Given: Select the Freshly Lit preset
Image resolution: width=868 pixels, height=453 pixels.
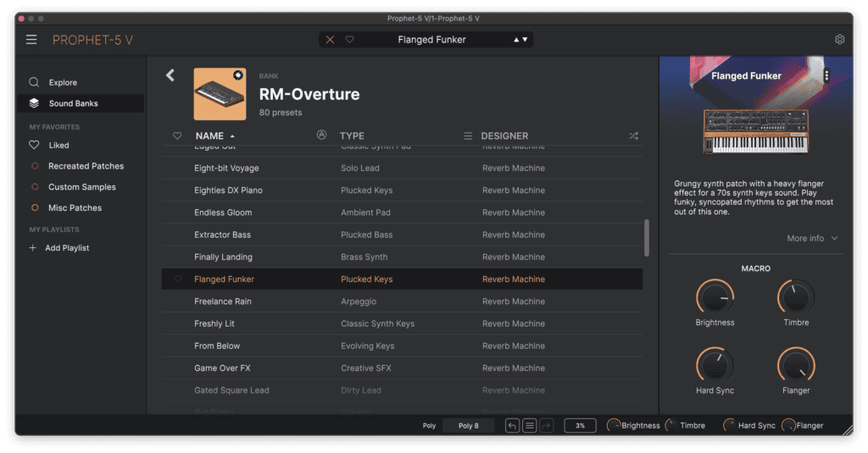Looking at the screenshot, I should (402, 323).
